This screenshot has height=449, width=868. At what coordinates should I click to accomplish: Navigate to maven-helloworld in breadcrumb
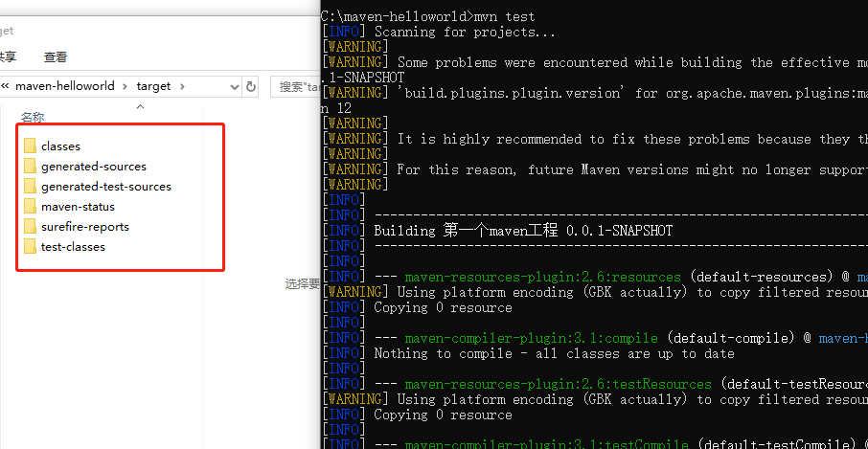pyautogui.click(x=65, y=86)
